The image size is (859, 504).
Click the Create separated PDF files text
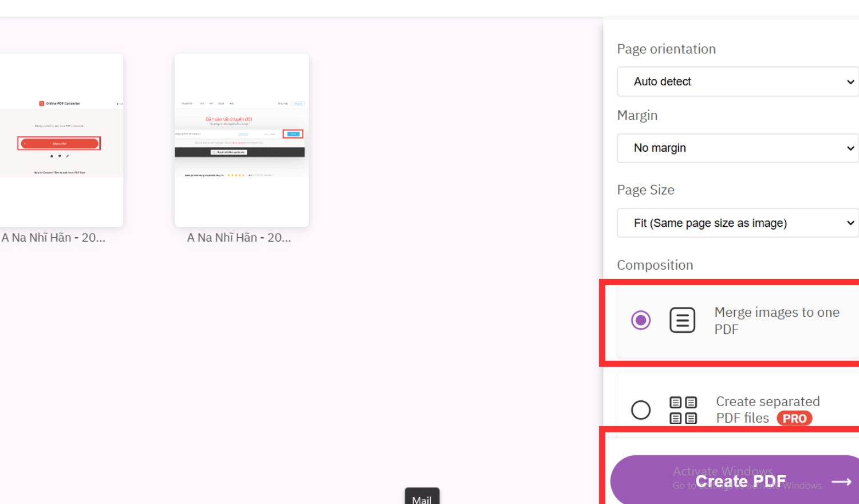pyautogui.click(x=768, y=409)
